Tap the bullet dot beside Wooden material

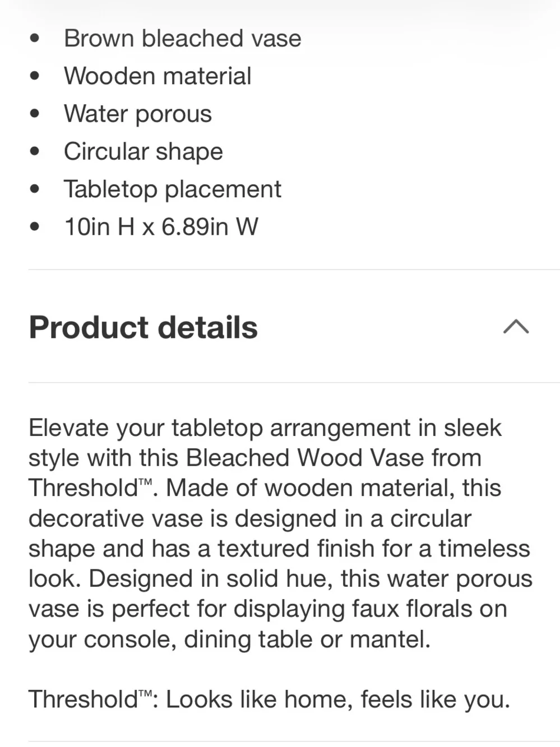(35, 76)
